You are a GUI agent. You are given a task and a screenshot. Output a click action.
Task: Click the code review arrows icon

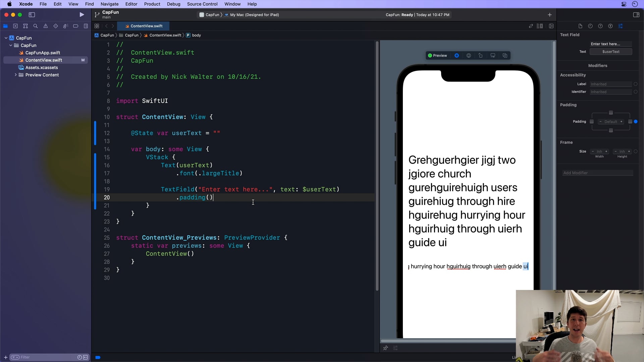[x=531, y=26]
